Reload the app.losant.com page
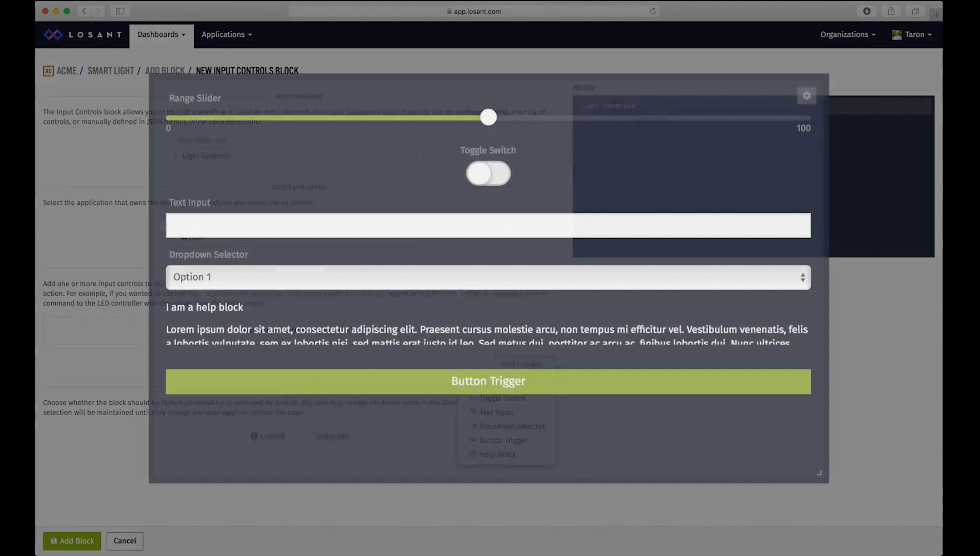The width and height of the screenshot is (980, 556). [653, 11]
